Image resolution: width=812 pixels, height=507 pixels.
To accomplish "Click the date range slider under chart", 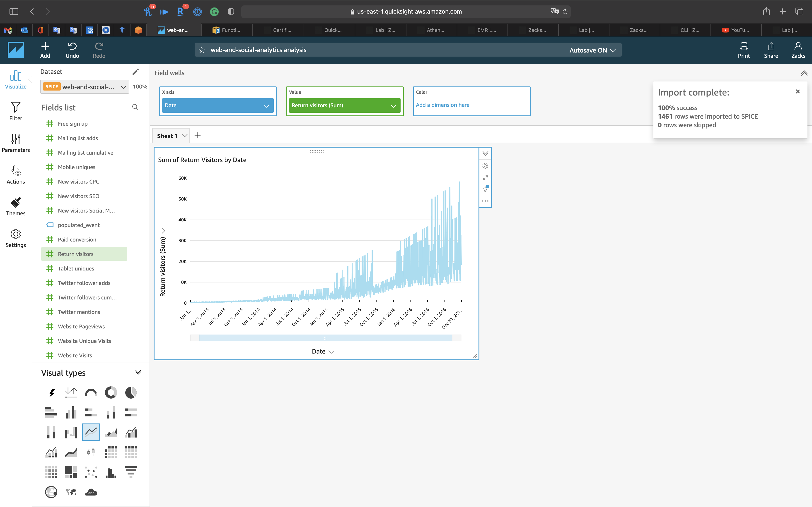I will [326, 338].
